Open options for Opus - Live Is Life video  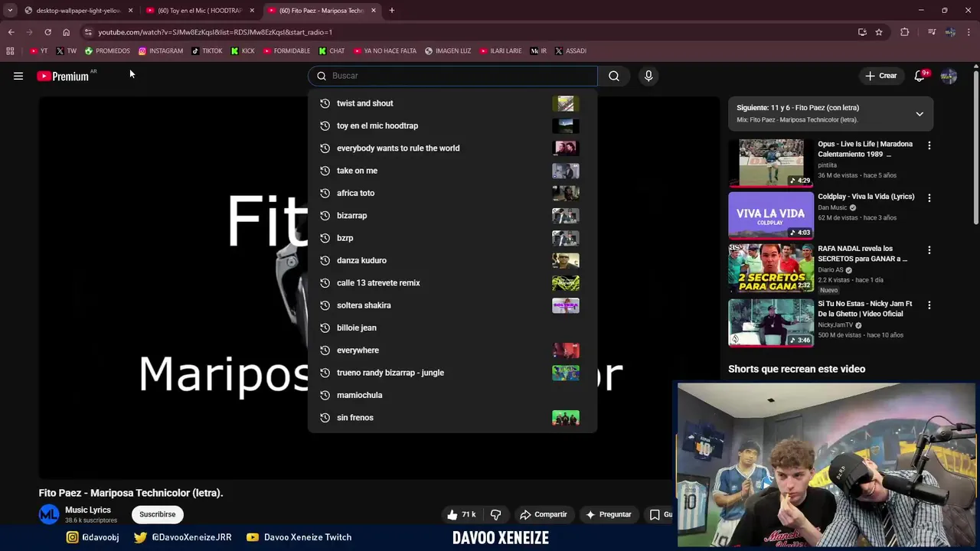click(x=929, y=145)
